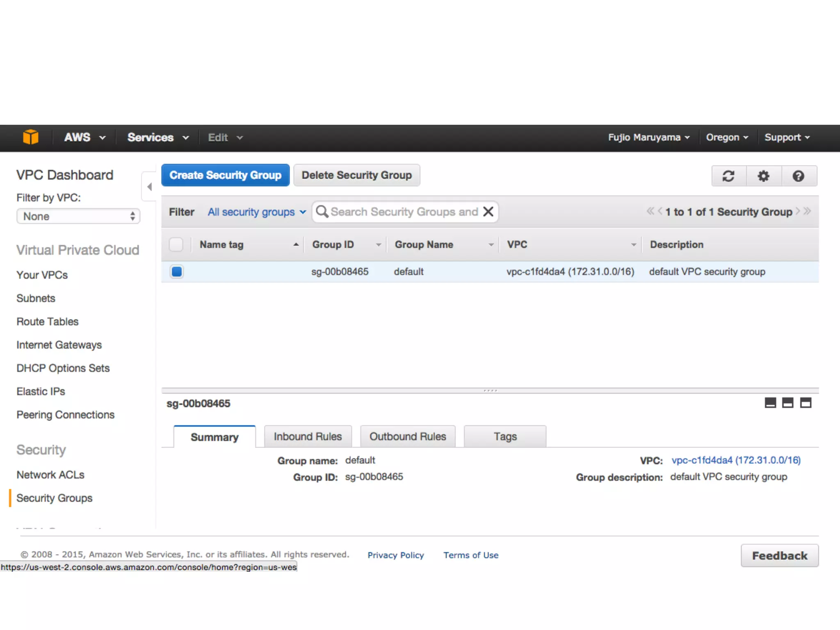
Task: Open the Oregon region dropdown
Action: click(x=727, y=137)
